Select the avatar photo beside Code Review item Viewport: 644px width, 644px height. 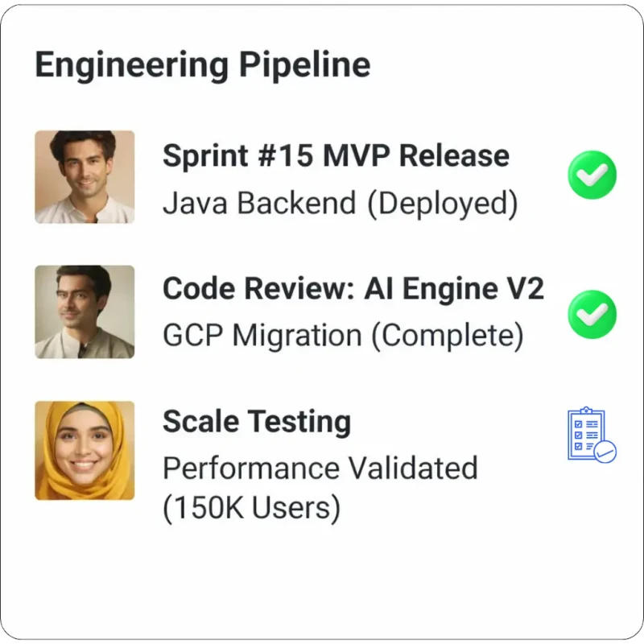pos(85,312)
